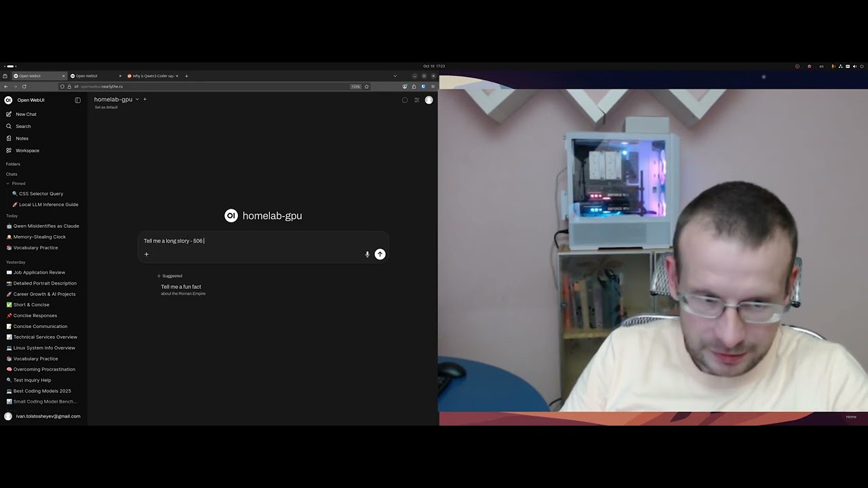Click the address bar URL
Screen dimensions: 868x488
point(102,86)
